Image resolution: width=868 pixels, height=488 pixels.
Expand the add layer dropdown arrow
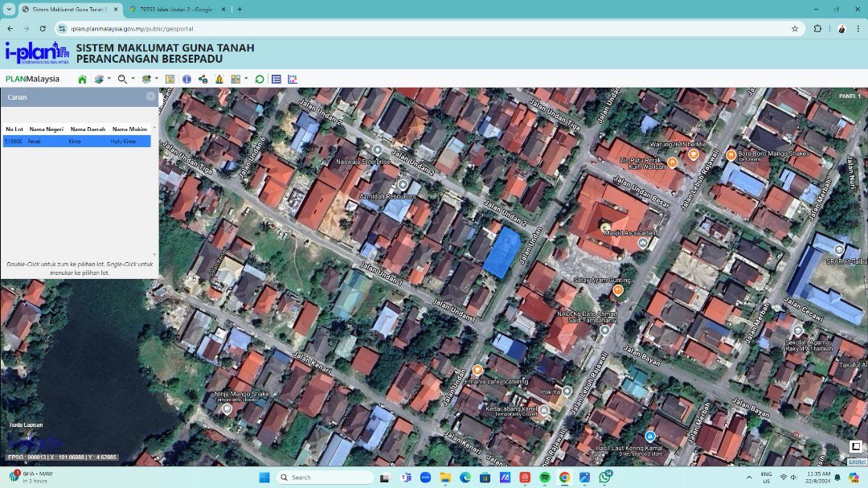pos(157,79)
